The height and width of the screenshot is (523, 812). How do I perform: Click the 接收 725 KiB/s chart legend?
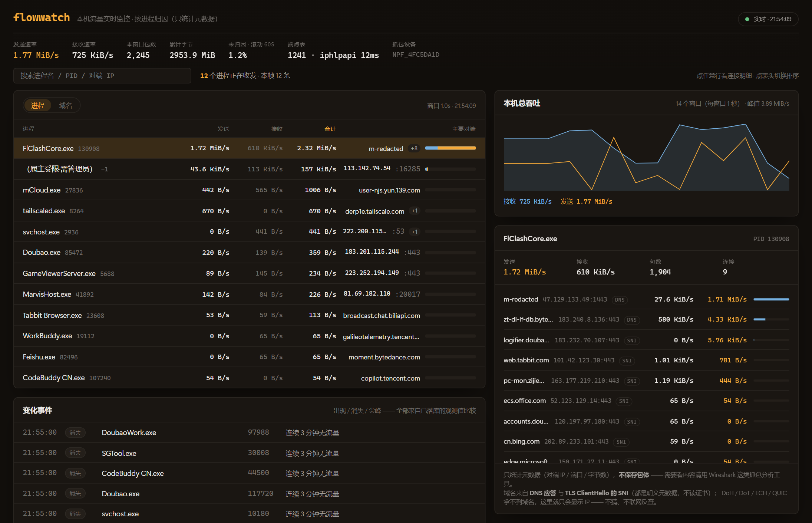coord(527,201)
